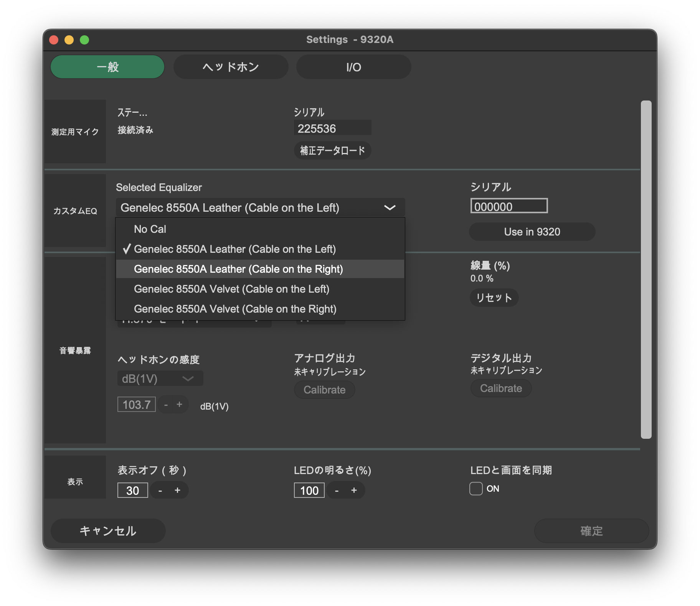
Task: Click the 確定 confirm button
Action: pos(591,531)
